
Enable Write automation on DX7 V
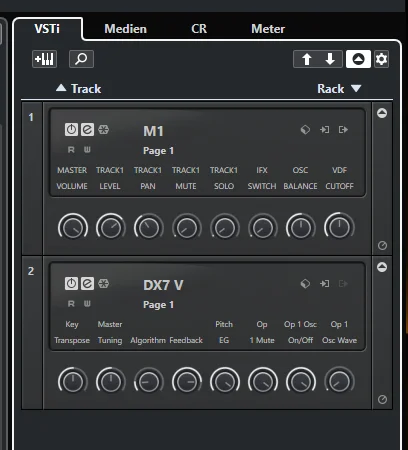click(87, 304)
